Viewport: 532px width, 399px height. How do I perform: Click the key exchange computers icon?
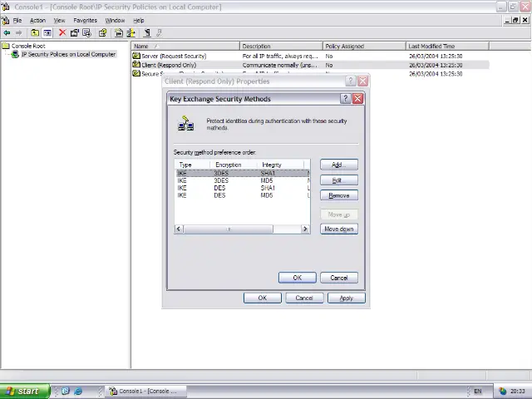click(185, 124)
